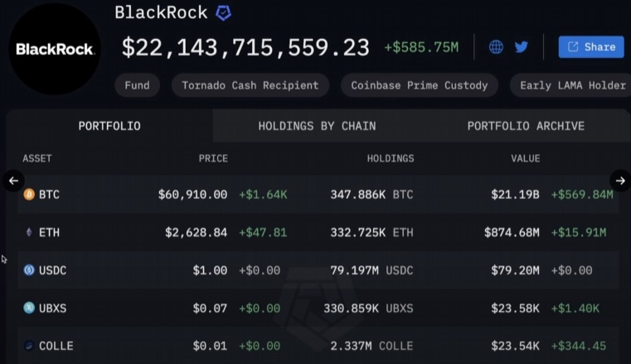
Task: Click the BTC coin icon
Action: click(x=29, y=194)
